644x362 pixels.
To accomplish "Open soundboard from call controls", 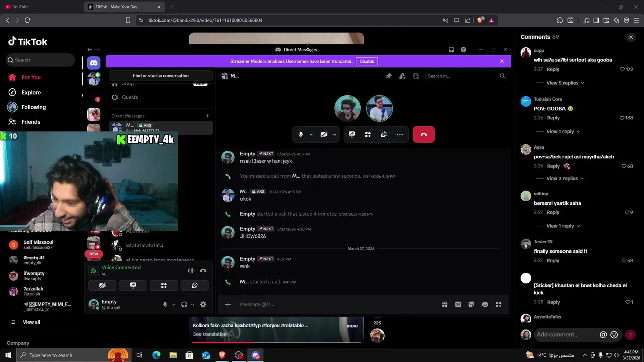I will (x=384, y=134).
